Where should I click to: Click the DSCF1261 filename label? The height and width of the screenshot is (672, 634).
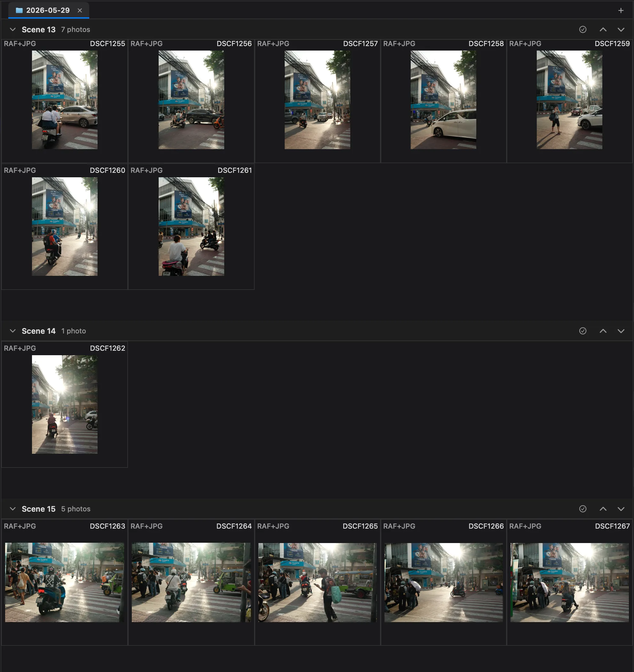pyautogui.click(x=235, y=170)
